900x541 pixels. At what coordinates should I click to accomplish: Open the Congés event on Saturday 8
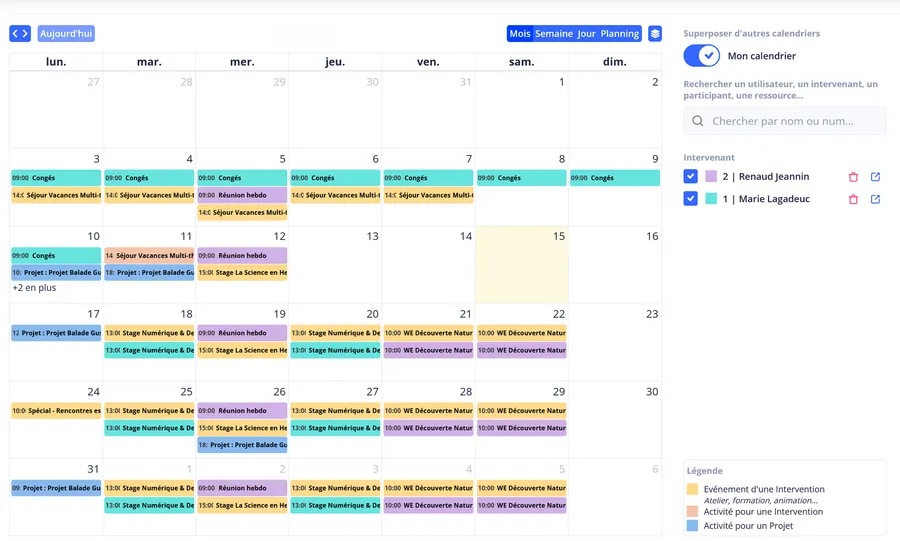pos(522,178)
